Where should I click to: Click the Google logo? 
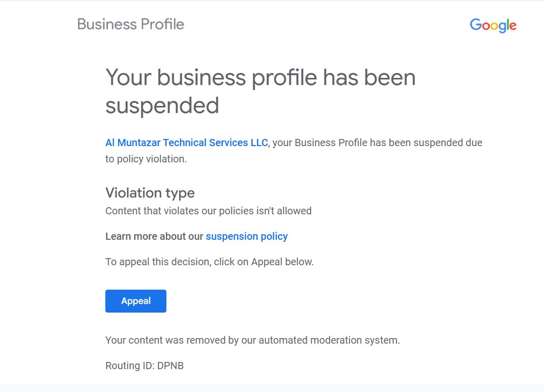(493, 25)
